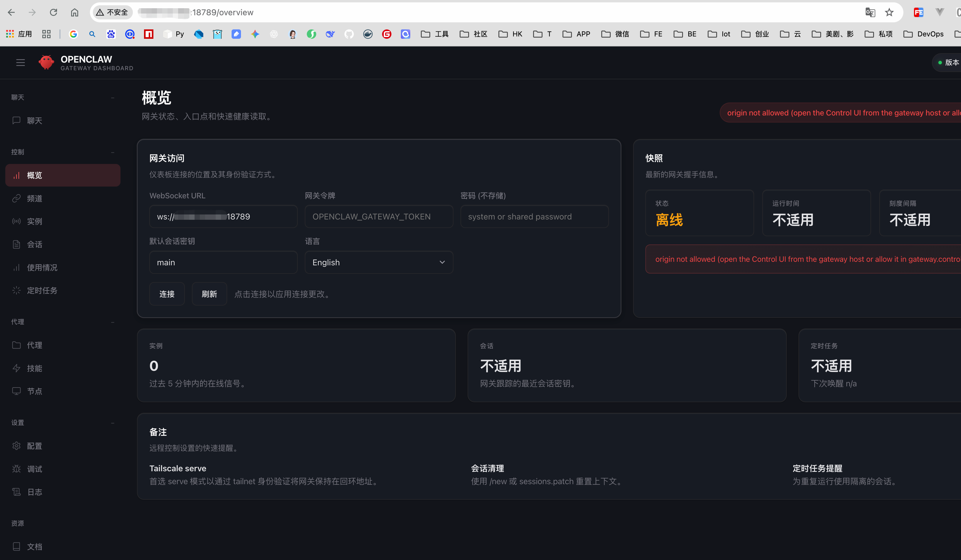Open Instances (实例) in the sidebar
This screenshot has height=560, width=961.
pos(34,222)
